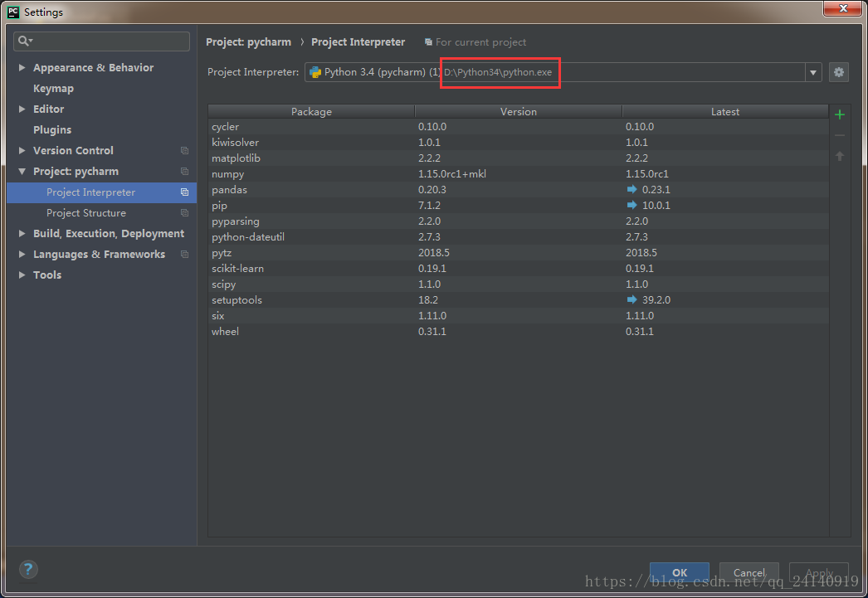Sort by the Package column header
Image resolution: width=868 pixels, height=598 pixels.
[x=311, y=111]
